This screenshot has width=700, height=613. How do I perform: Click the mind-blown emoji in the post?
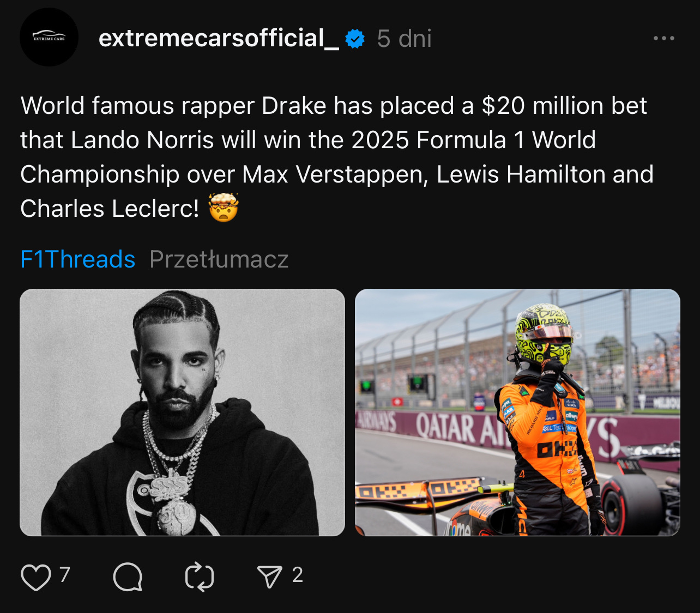point(224,208)
